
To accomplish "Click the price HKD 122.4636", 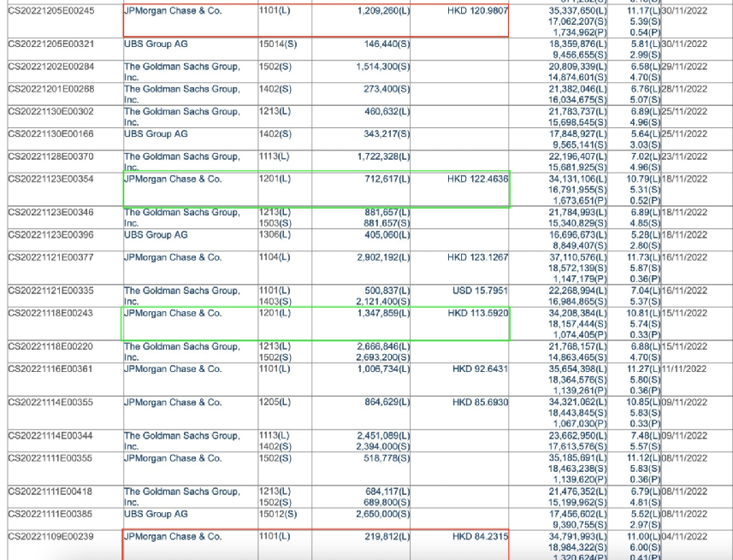I will pos(478,179).
